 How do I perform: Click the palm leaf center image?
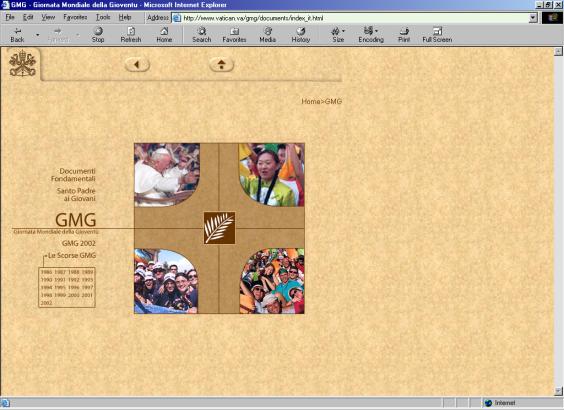click(219, 228)
